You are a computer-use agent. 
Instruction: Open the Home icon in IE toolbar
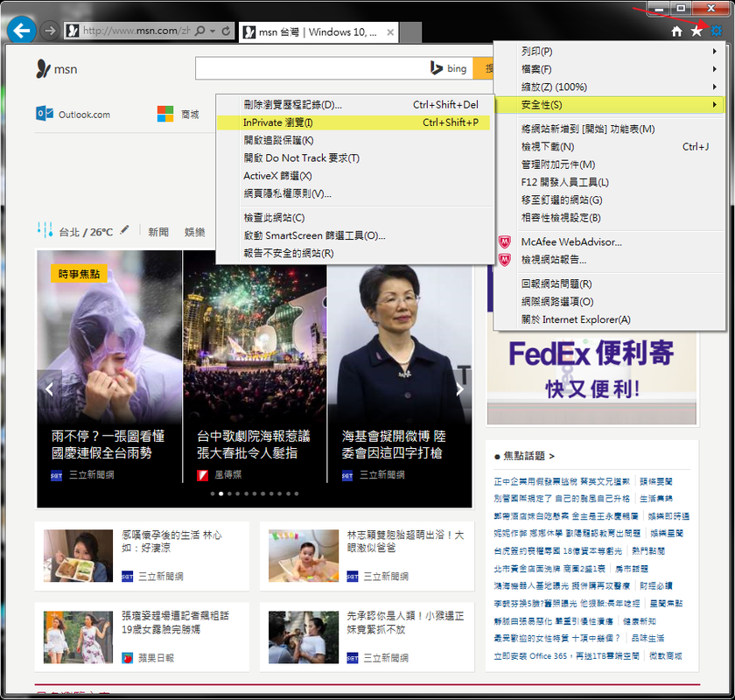point(677,31)
